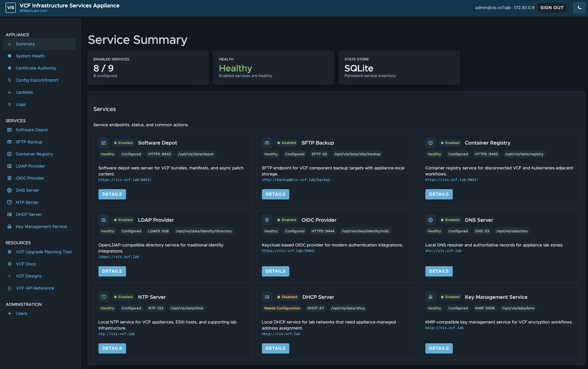Open DETAILS for Key Management Service
This screenshot has height=369, width=588.
click(x=439, y=348)
